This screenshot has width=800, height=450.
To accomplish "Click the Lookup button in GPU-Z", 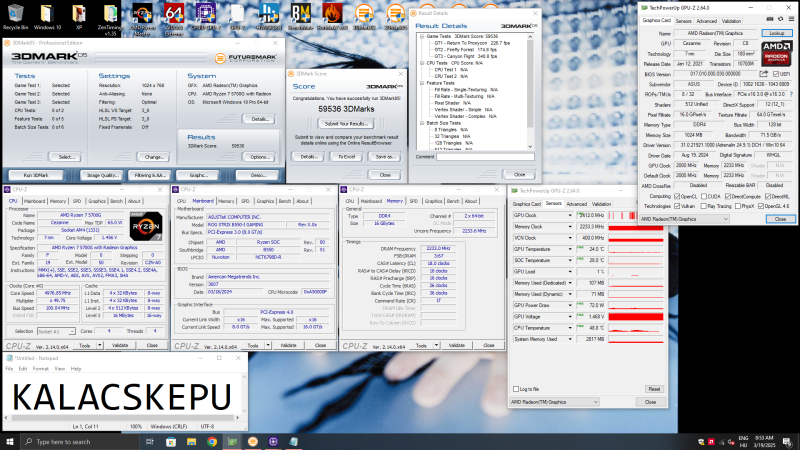I will (x=777, y=33).
